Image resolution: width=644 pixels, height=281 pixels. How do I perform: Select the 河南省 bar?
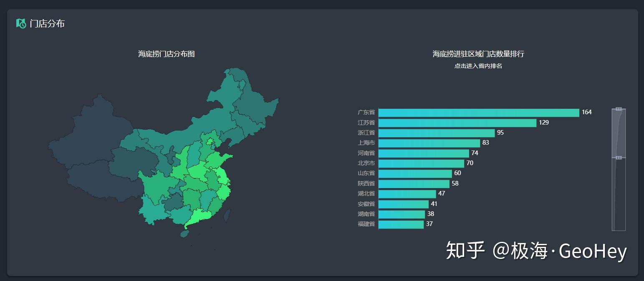pyautogui.click(x=424, y=153)
